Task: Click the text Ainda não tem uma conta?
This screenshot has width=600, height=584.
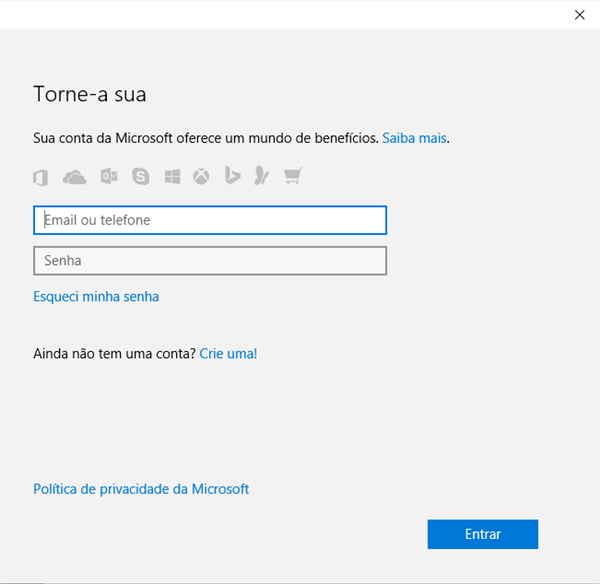Action: (x=114, y=354)
